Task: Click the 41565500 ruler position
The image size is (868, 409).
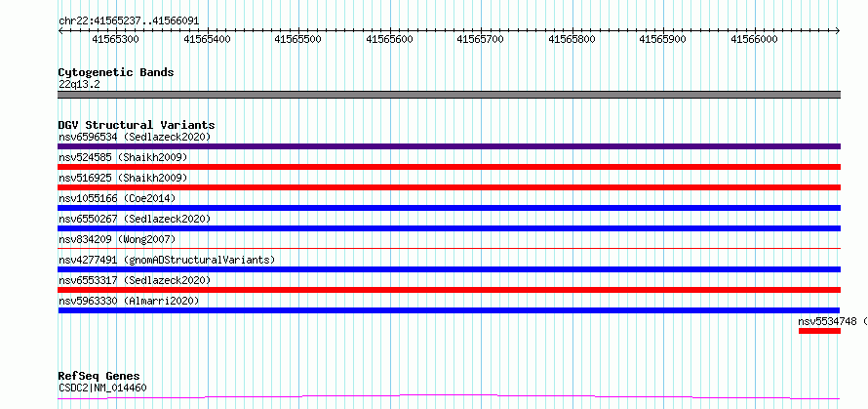Action: (x=298, y=39)
